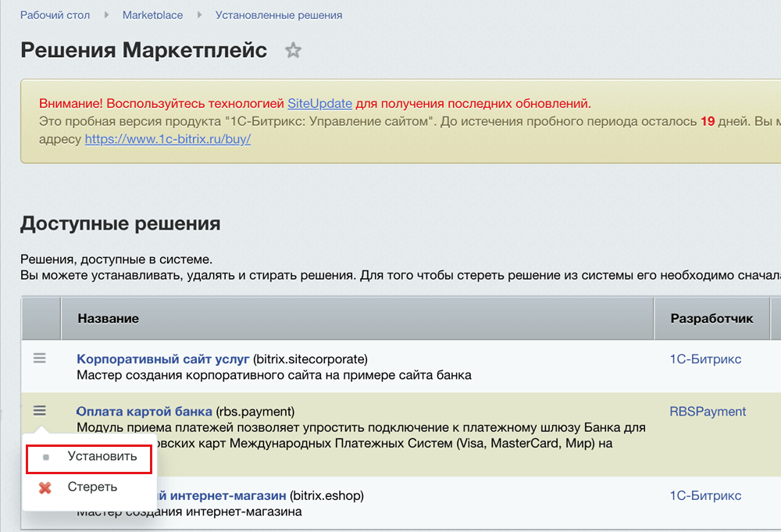Add page to favorites with star icon
The height and width of the screenshot is (532, 781).
(x=293, y=52)
